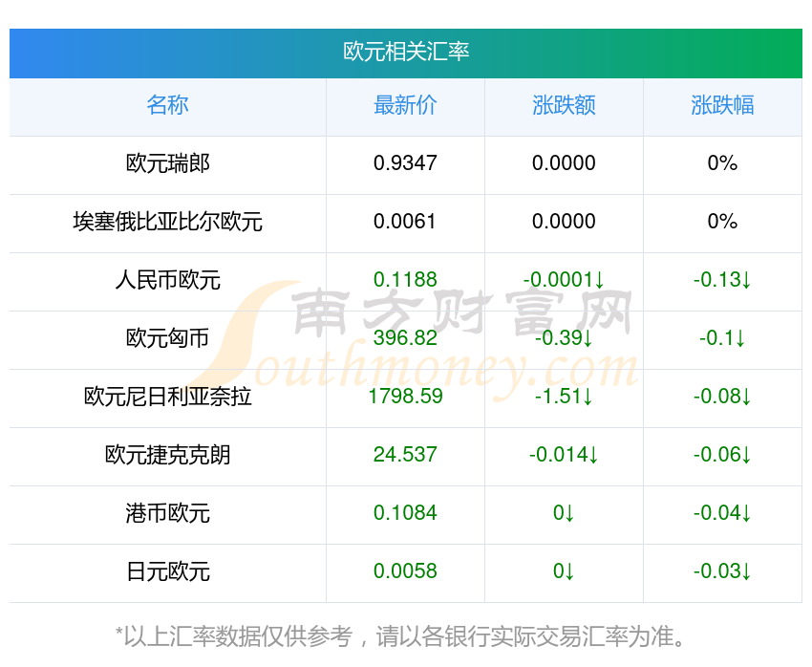Click the price 0.1084

405,513
